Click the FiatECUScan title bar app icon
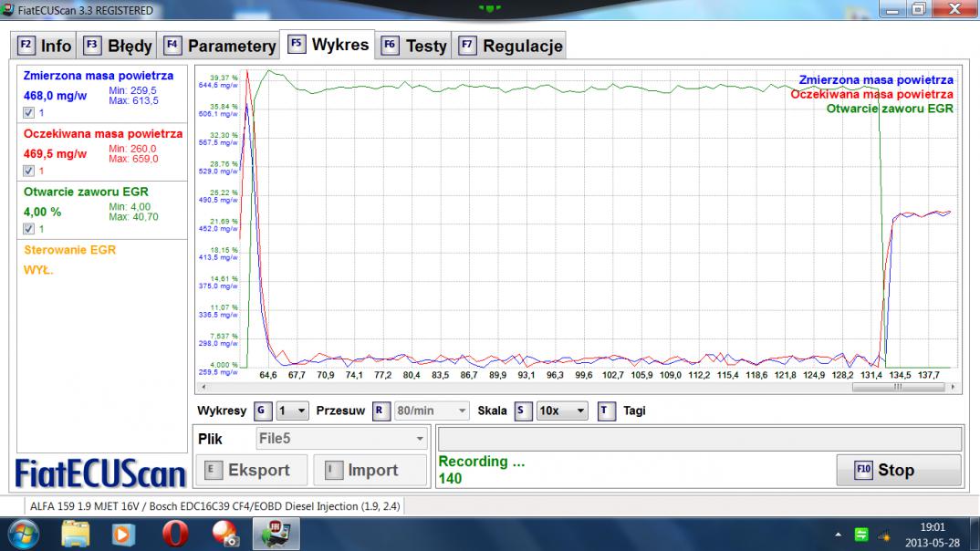Image resolution: width=980 pixels, height=551 pixels. pyautogui.click(x=7, y=9)
